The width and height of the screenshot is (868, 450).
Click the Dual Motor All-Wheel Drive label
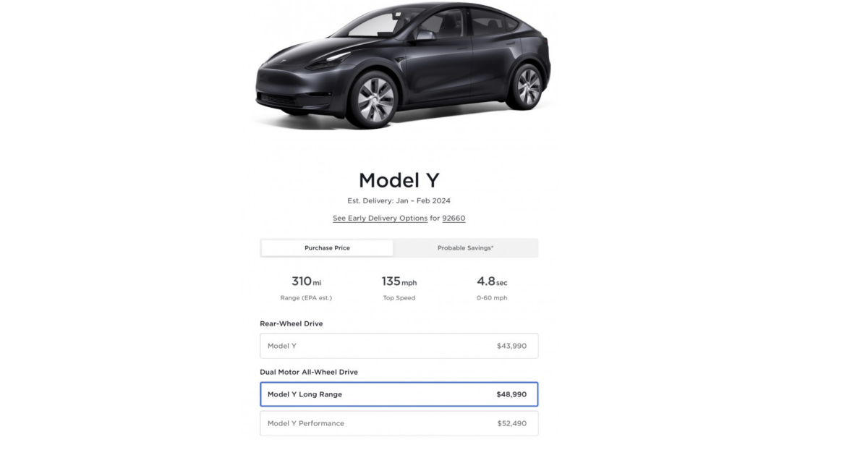tap(309, 372)
